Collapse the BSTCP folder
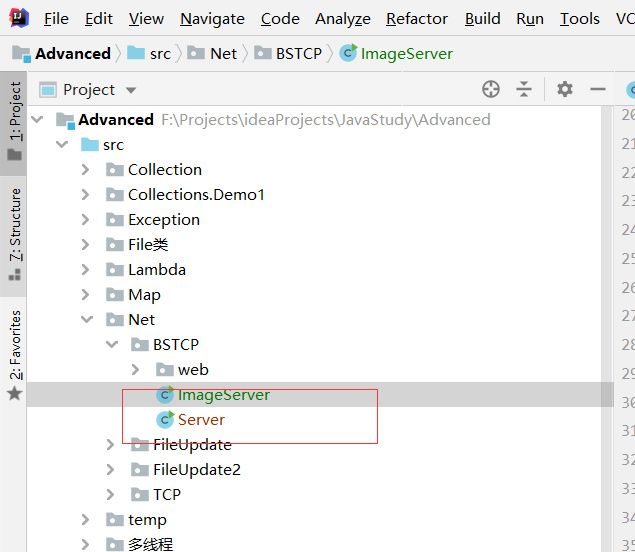635x552 pixels. pyautogui.click(x=112, y=345)
